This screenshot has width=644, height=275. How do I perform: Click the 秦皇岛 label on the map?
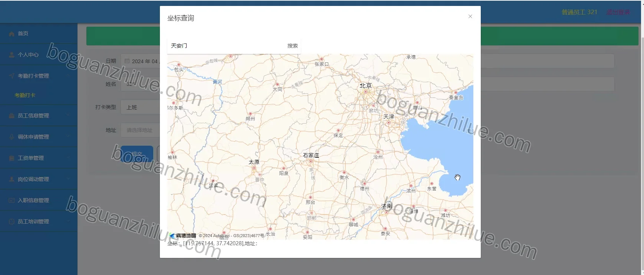pos(456,97)
